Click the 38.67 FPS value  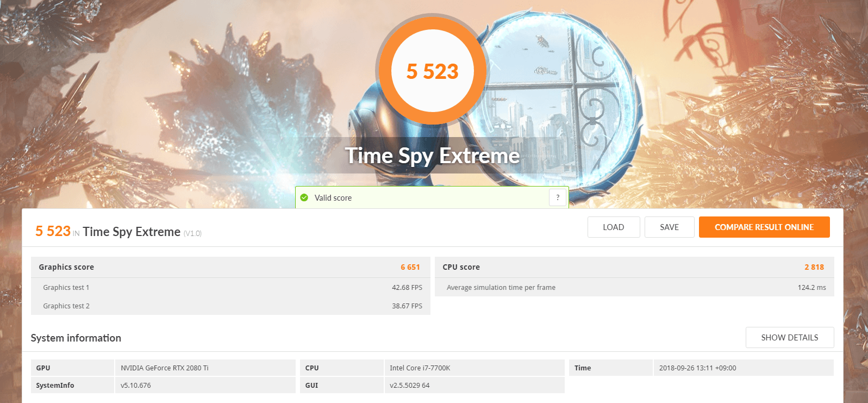point(407,306)
